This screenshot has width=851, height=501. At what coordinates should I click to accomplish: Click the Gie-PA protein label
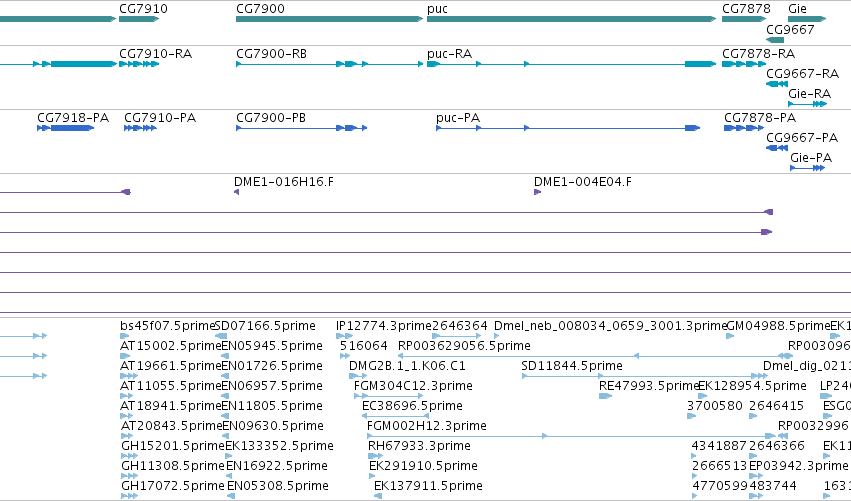811,157
